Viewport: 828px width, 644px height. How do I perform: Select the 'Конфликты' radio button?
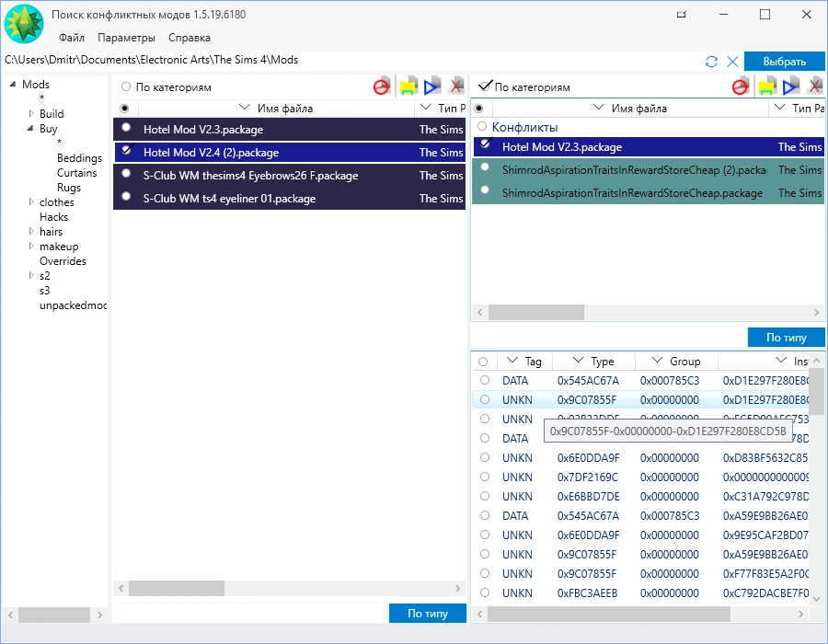481,127
